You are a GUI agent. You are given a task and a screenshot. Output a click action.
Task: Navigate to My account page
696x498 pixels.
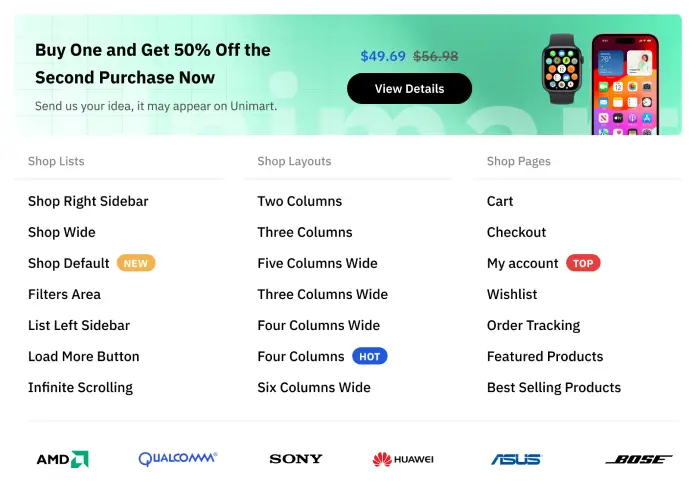522,263
